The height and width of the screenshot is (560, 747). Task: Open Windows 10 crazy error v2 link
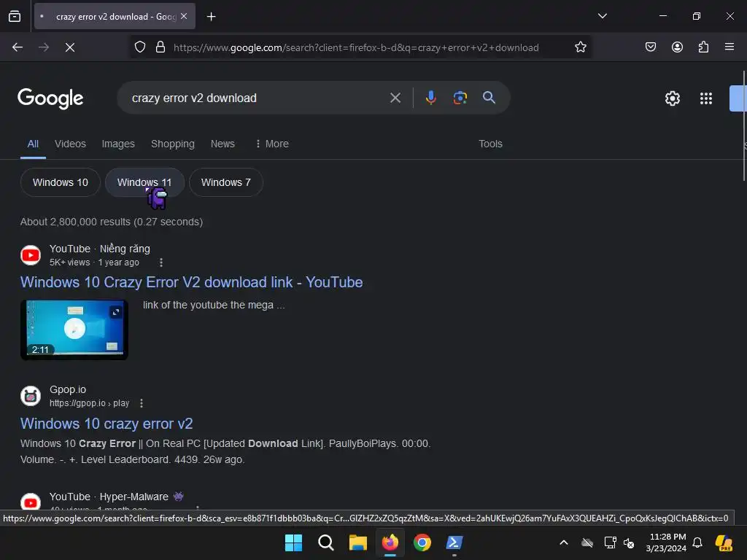click(x=107, y=424)
